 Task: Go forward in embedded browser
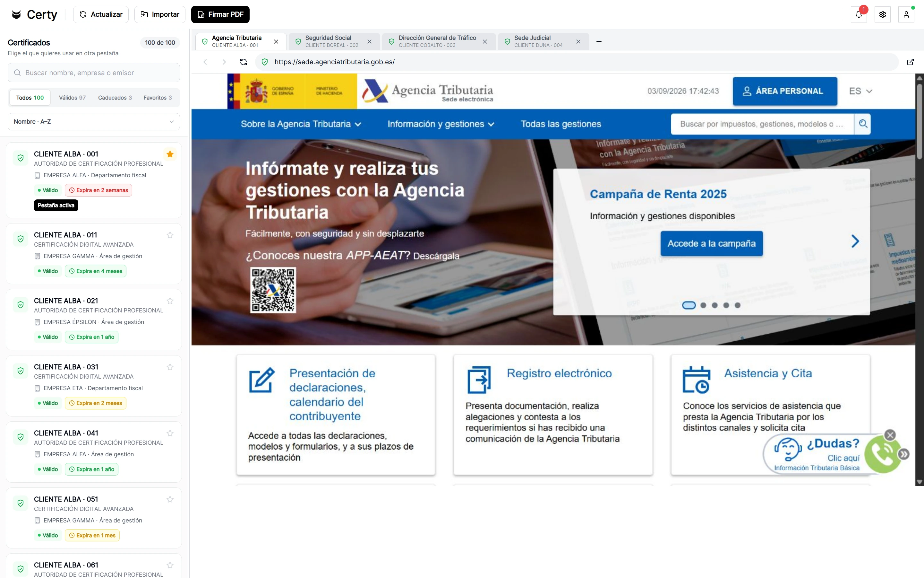tap(224, 62)
